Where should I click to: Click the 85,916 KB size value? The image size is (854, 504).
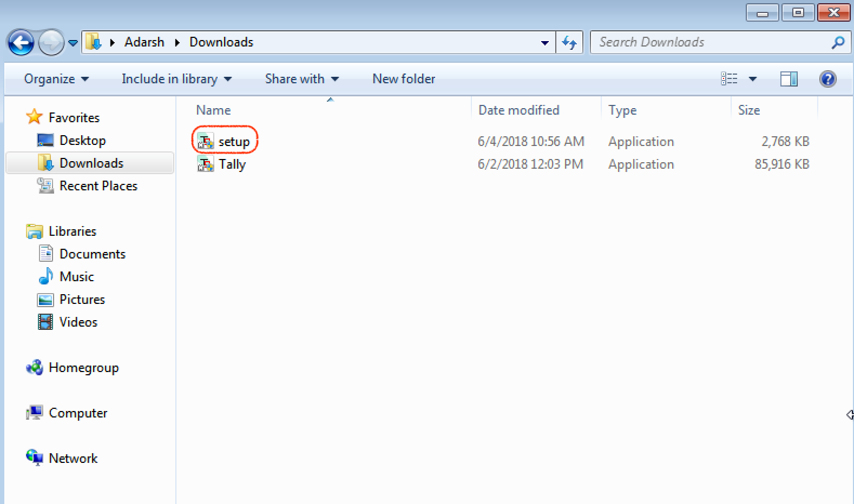[782, 164]
